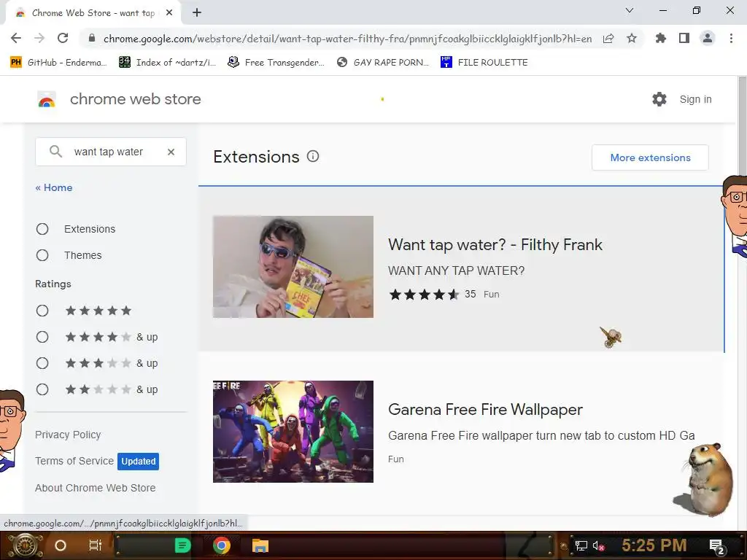Screen dimensions: 747x560
Task: Open the Extensions puzzle-piece menu
Action: pos(661,38)
